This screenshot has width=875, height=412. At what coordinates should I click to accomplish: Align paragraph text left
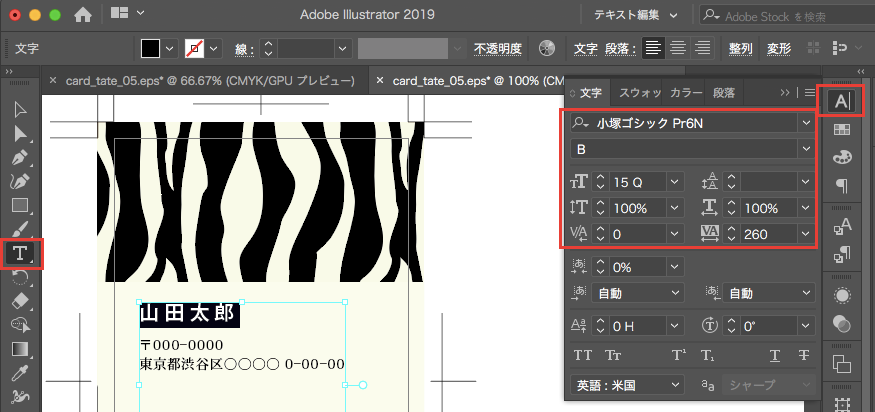tap(653, 49)
